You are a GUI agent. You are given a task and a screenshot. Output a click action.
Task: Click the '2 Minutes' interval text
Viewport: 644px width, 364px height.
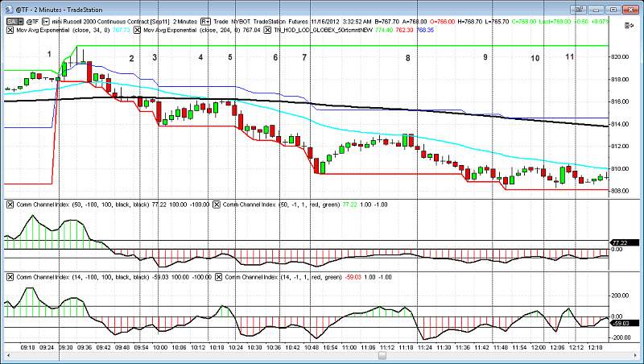(x=185, y=22)
